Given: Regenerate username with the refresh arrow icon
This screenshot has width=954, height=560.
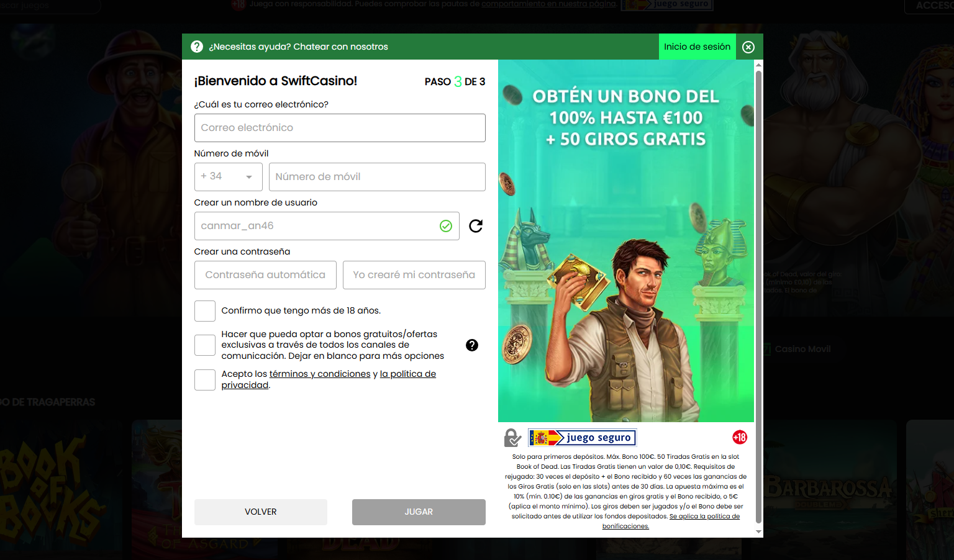Looking at the screenshot, I should coord(476,226).
